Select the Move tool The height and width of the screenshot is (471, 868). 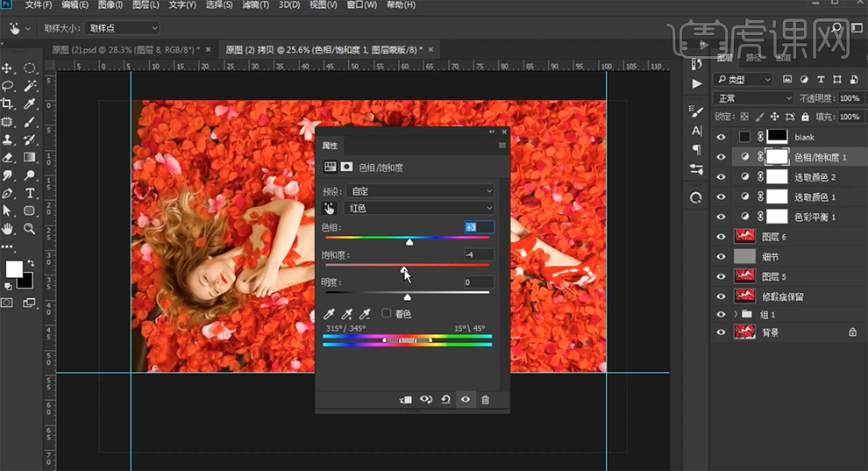click(8, 68)
